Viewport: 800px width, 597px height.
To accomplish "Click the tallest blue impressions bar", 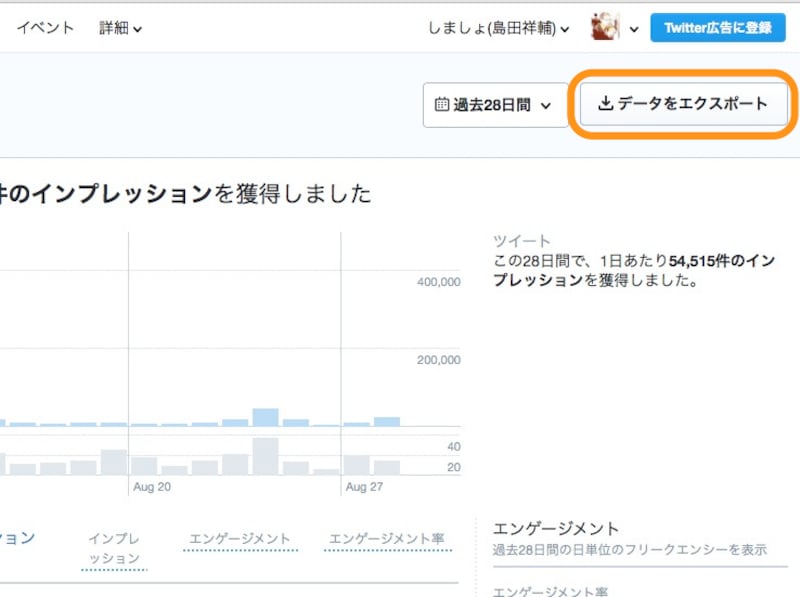I will [x=265, y=417].
